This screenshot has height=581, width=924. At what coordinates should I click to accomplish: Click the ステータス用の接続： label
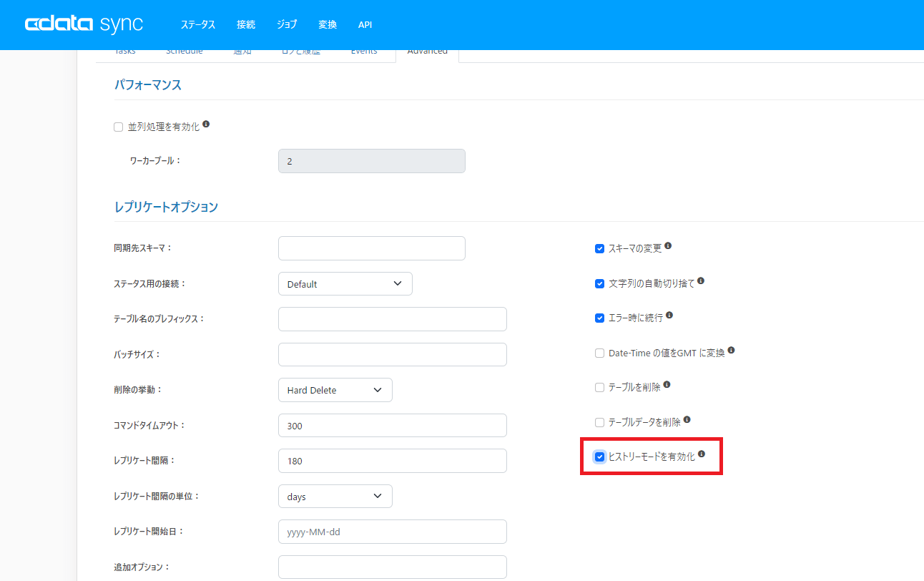[150, 283]
